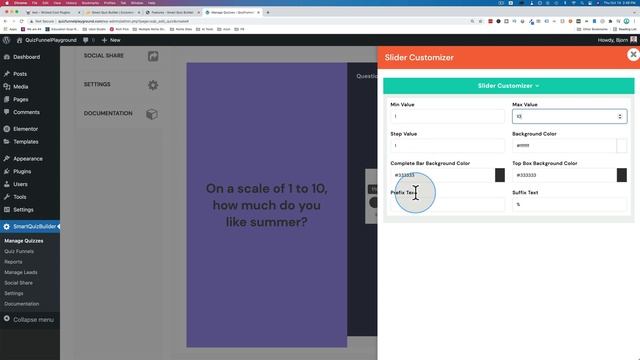Click the SETTINGS builder label

pyautogui.click(x=97, y=84)
